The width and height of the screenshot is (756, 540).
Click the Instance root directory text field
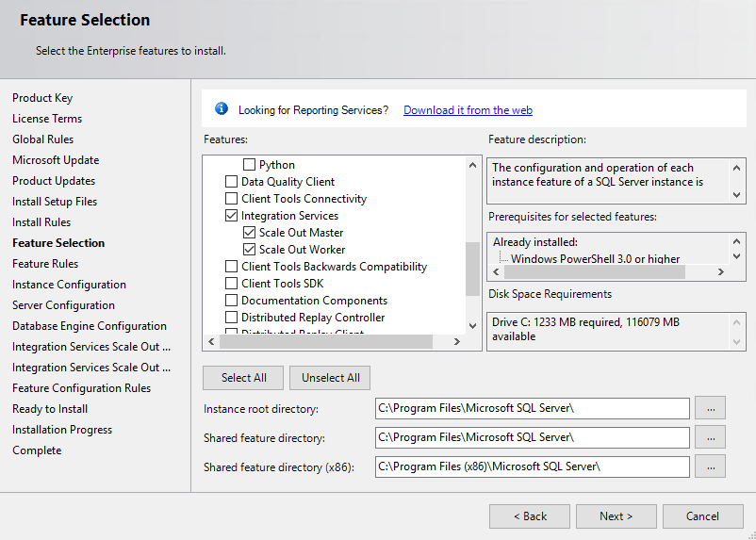tap(532, 408)
